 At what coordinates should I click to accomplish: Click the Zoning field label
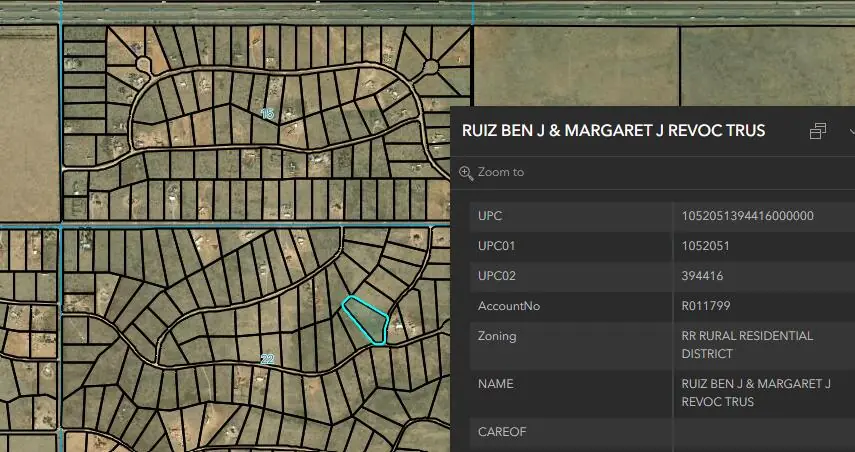pos(497,336)
